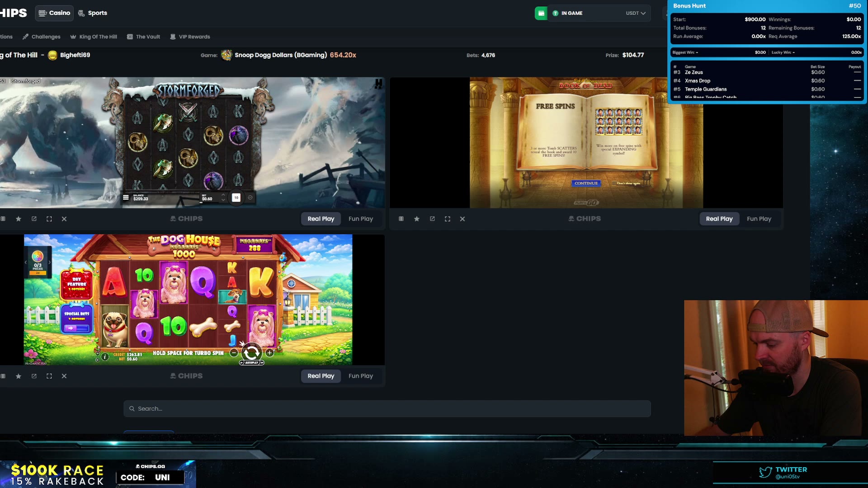Open the Stormforged hamburger menu
Screen dimensions: 868x488
coord(126,197)
